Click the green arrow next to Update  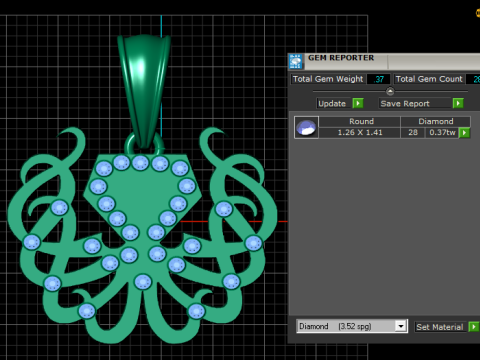pos(358,103)
